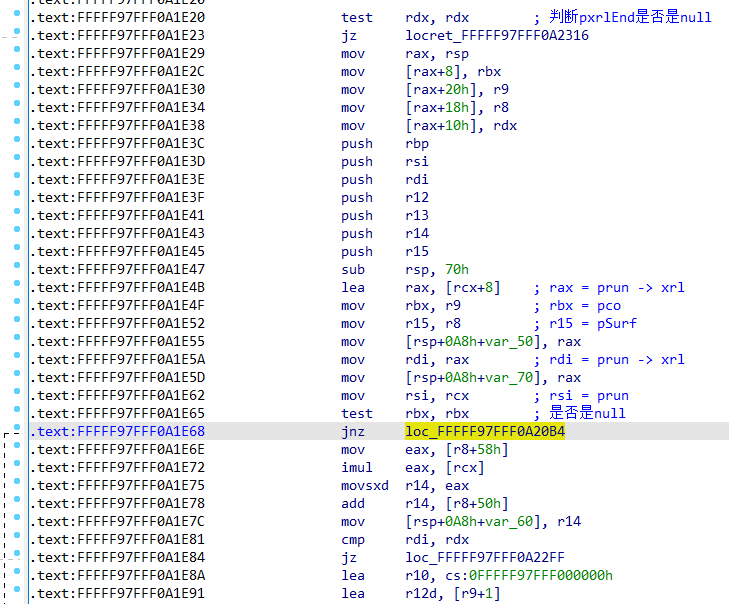Click highlighted label loc_FFFFF97FFF0A20B4
The image size is (729, 604).
pos(485,431)
